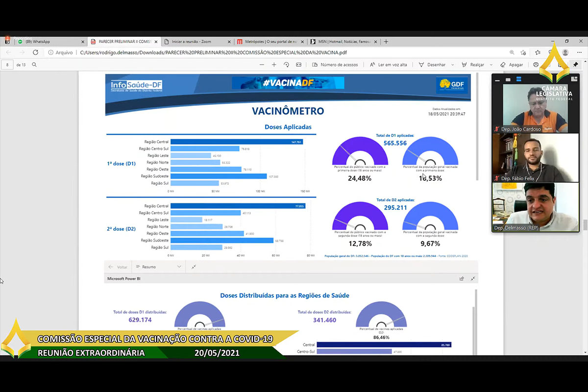Open the Desenhar dropdown arrow
This screenshot has height=392, width=588.
coord(452,65)
